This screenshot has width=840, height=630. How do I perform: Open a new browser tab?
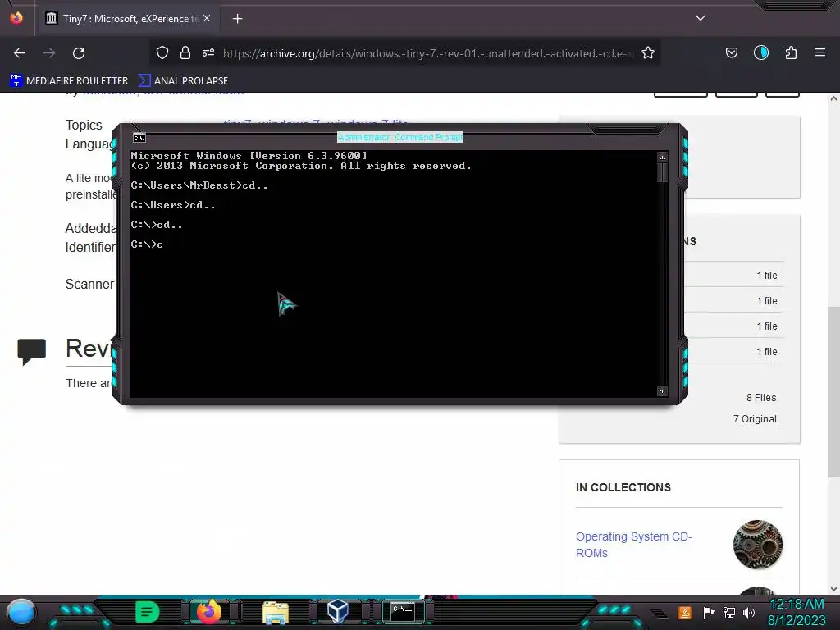click(238, 19)
